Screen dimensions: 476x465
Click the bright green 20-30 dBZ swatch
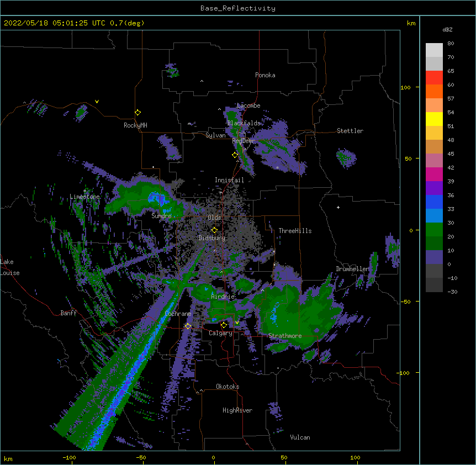click(434, 230)
